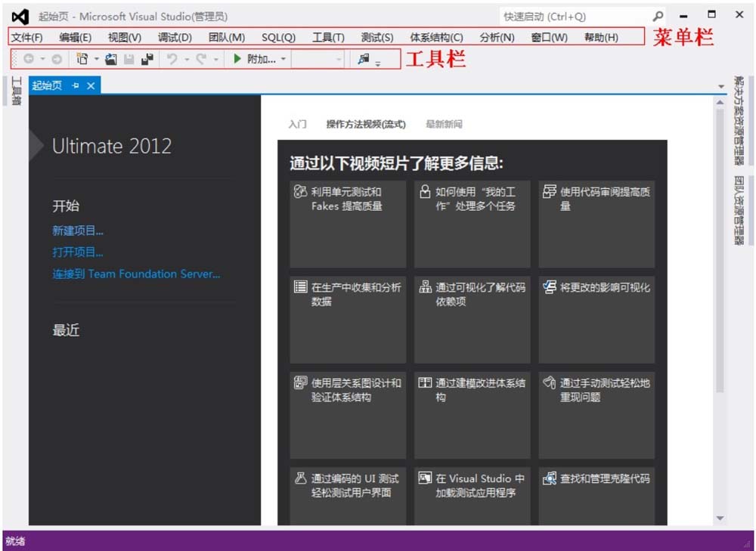Viewport: 756px width, 551px height.
Task: Open the 帮助(H) menu
Action: pyautogui.click(x=601, y=37)
